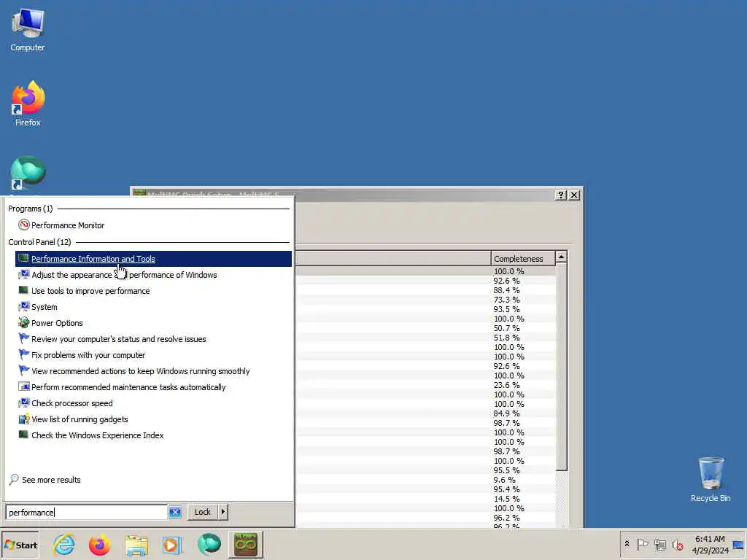Select the row with 23.6 % completeness
This screenshot has width=747, height=560.
(x=425, y=385)
